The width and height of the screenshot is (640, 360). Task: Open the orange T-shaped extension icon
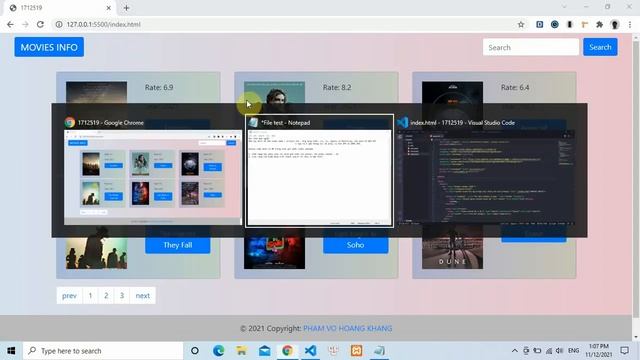[x=584, y=24]
